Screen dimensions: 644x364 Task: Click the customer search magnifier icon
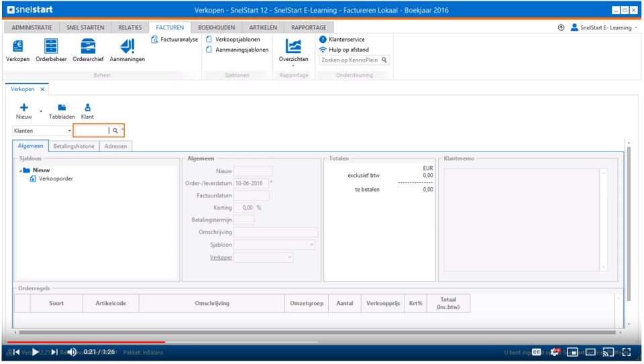coord(115,131)
